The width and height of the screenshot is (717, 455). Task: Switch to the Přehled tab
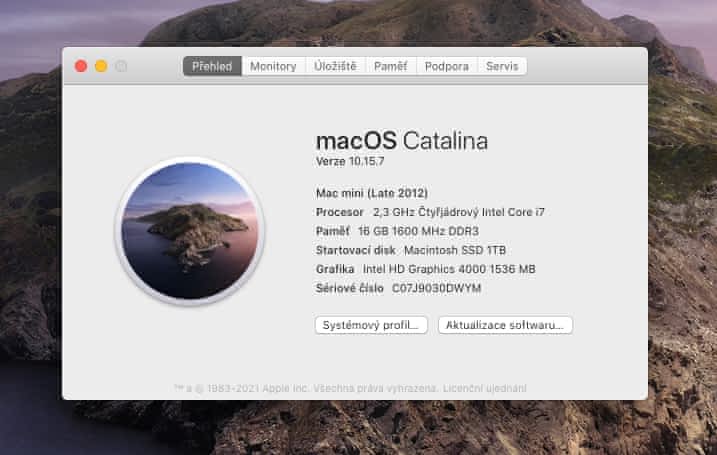point(212,66)
